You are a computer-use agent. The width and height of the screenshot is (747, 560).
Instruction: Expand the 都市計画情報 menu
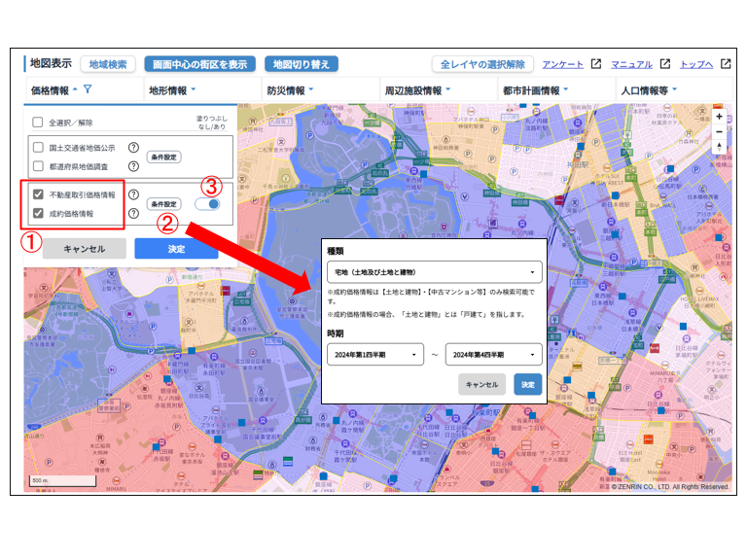pos(535,90)
